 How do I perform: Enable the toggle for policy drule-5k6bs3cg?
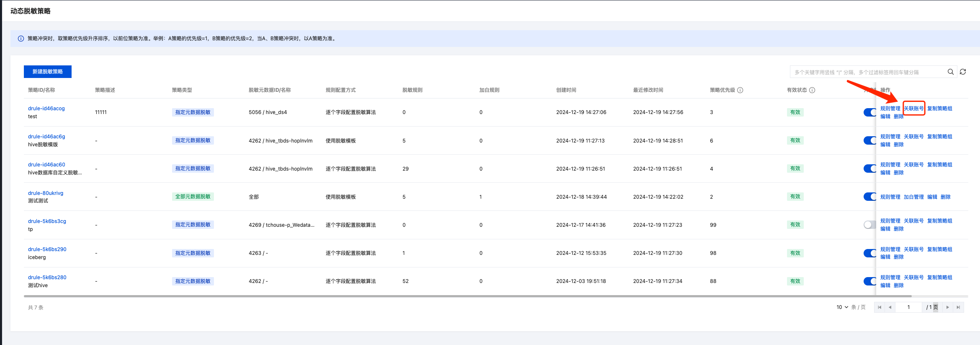[869, 225]
